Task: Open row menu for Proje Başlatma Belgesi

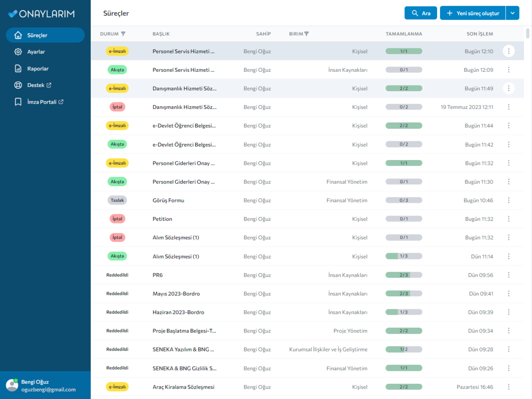Action: click(508, 331)
